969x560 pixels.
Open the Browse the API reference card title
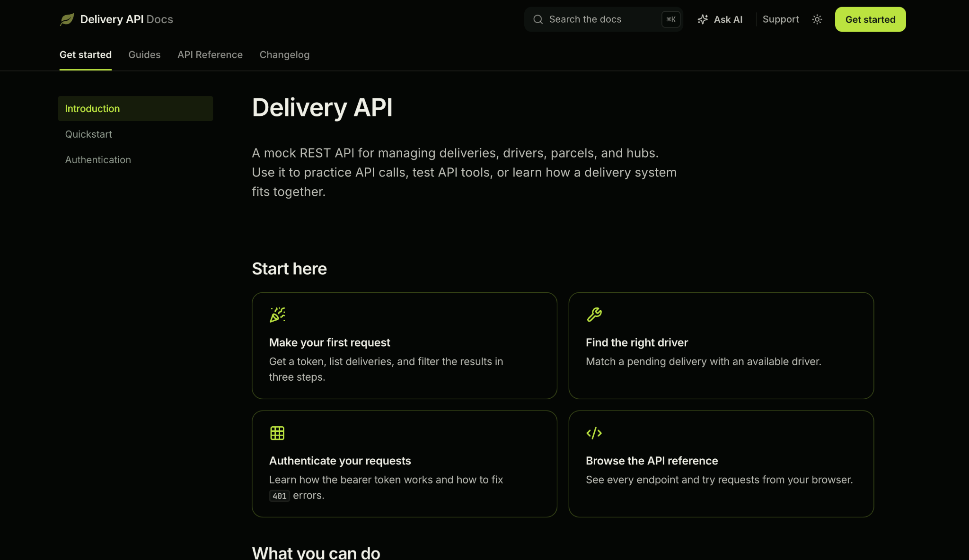point(652,461)
